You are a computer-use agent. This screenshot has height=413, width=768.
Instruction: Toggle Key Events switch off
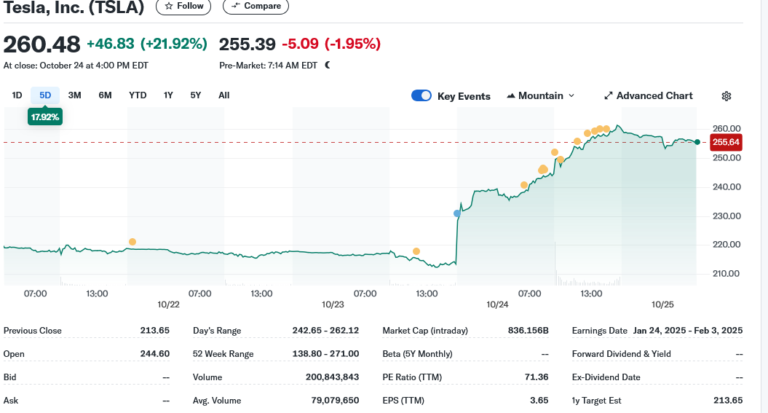(421, 96)
